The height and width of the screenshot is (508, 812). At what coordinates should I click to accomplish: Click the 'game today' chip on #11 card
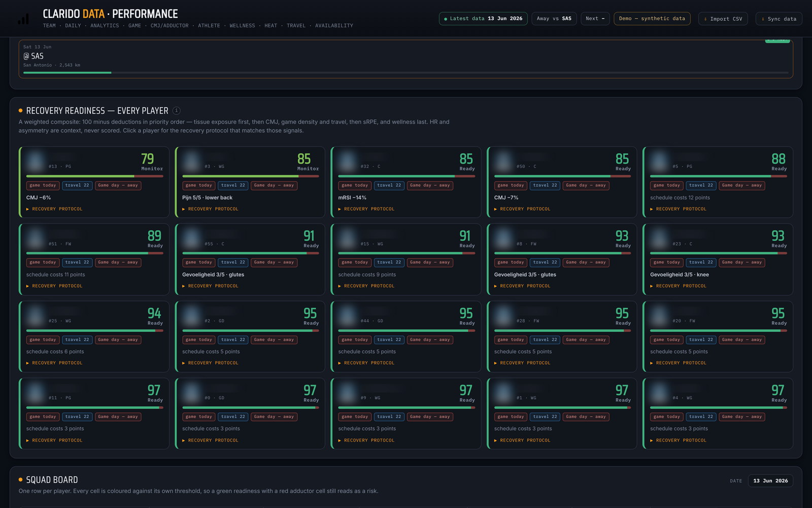tap(43, 417)
